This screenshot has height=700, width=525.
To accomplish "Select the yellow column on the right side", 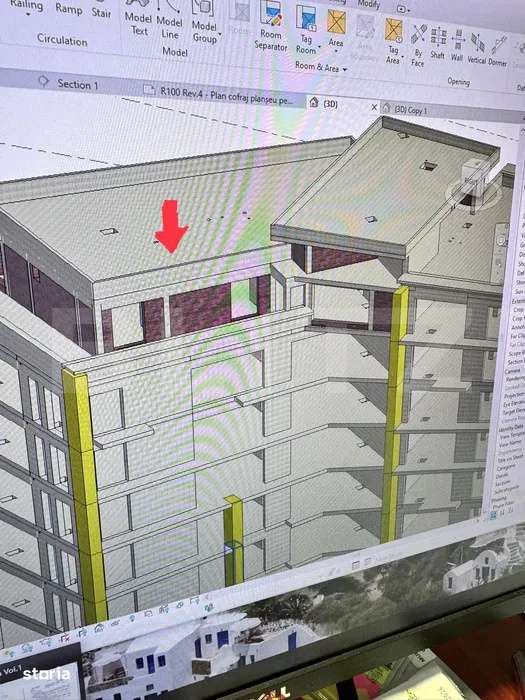I will [x=394, y=415].
